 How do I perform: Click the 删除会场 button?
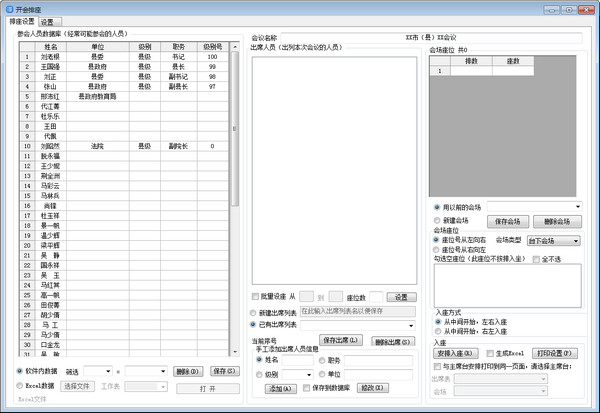(x=557, y=220)
